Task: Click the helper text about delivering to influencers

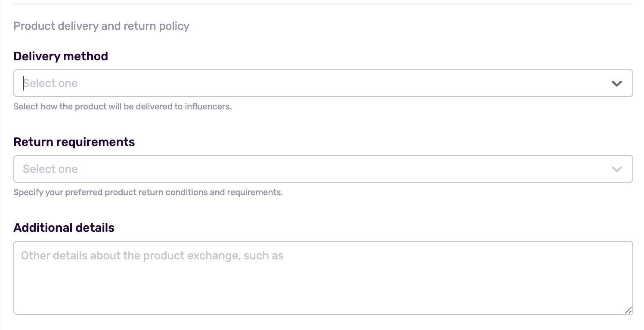Action: [x=123, y=106]
